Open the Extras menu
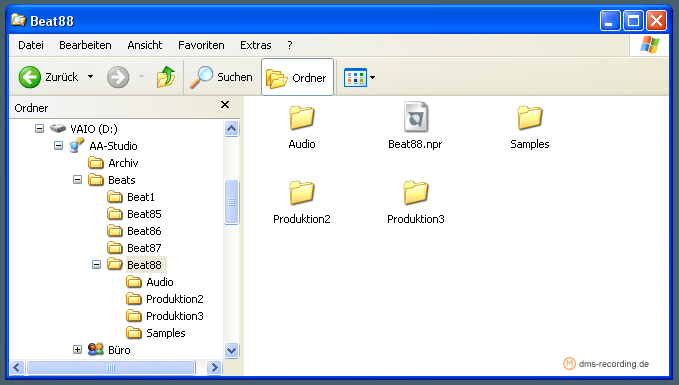Screen dimensions: 679x385 click(x=256, y=45)
